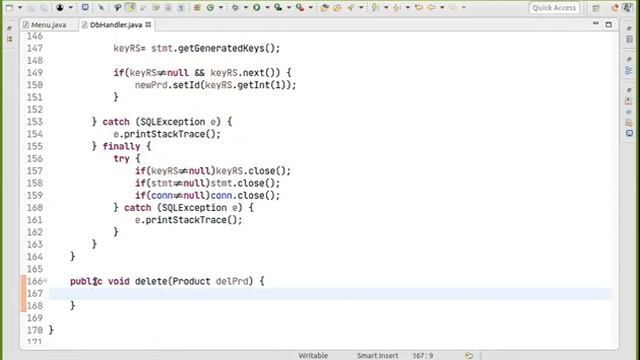Toggle the highlighted Mark Occurrences button

tap(130, 7)
